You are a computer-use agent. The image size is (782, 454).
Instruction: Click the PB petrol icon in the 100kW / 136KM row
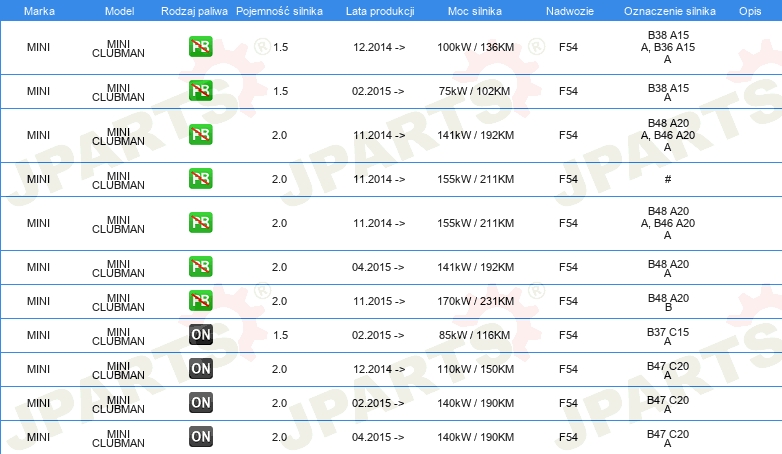pyautogui.click(x=200, y=47)
